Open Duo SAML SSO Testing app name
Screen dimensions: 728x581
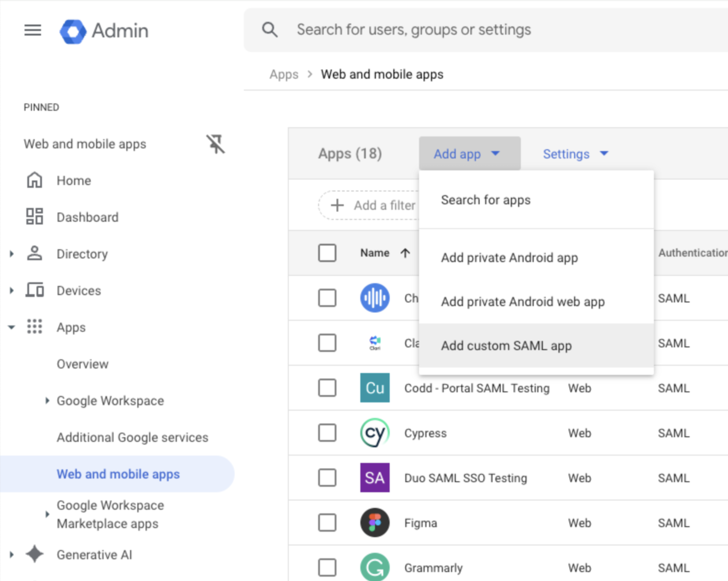click(466, 478)
